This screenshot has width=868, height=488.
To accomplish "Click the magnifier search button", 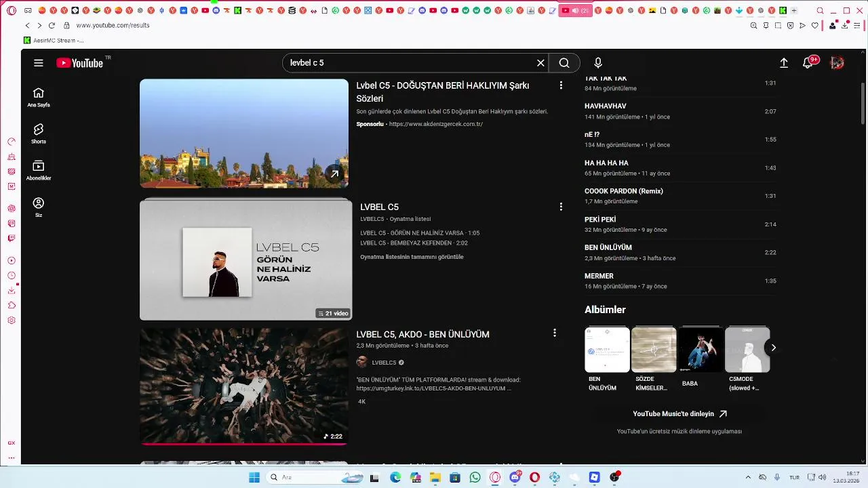I will pyautogui.click(x=564, y=63).
